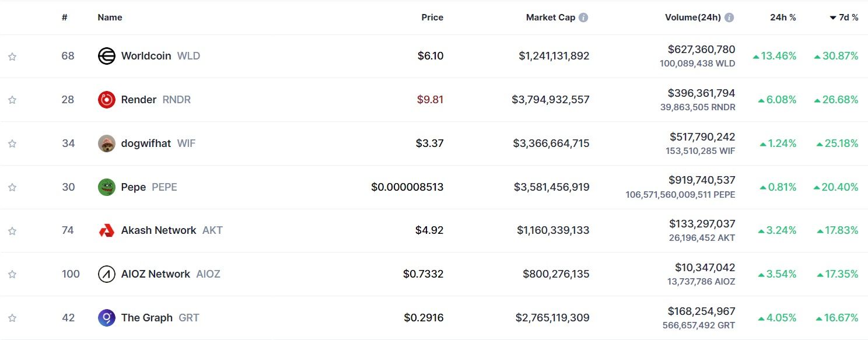This screenshot has height=340, width=868.
Task: Open the Akash Network coin page link
Action: click(159, 230)
